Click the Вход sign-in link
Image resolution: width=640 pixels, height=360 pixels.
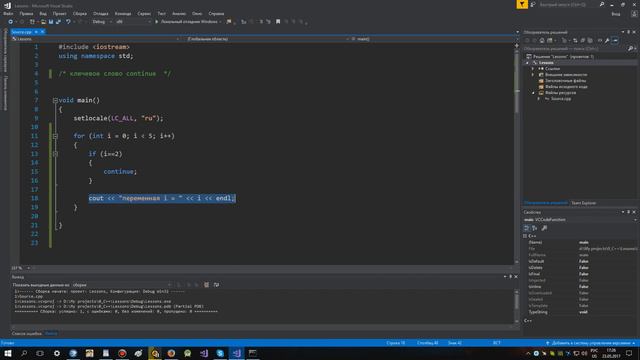616,14
